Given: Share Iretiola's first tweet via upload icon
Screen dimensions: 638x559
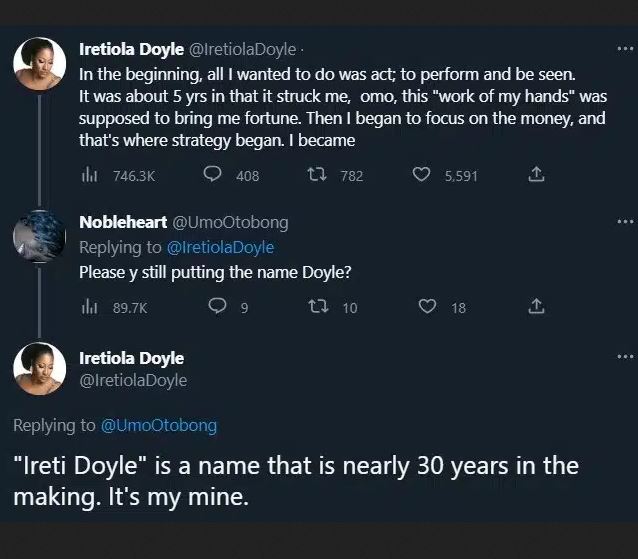Looking at the screenshot, I should click(536, 175).
